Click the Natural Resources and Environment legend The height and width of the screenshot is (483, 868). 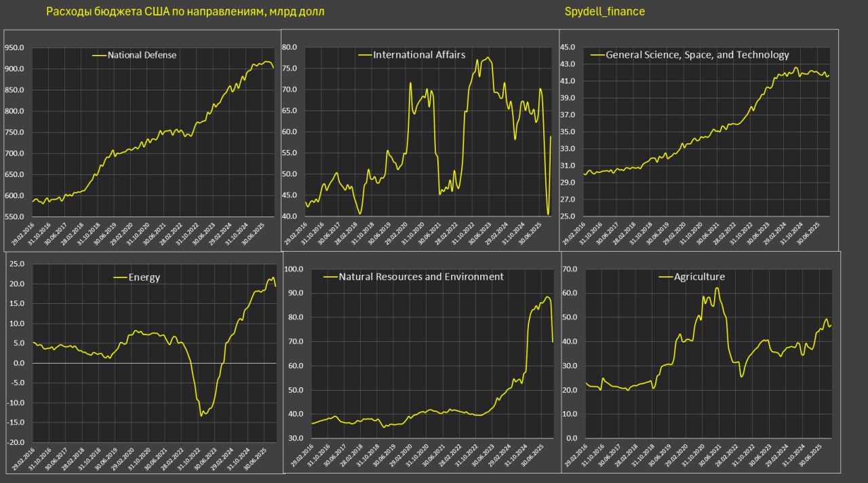(x=420, y=277)
